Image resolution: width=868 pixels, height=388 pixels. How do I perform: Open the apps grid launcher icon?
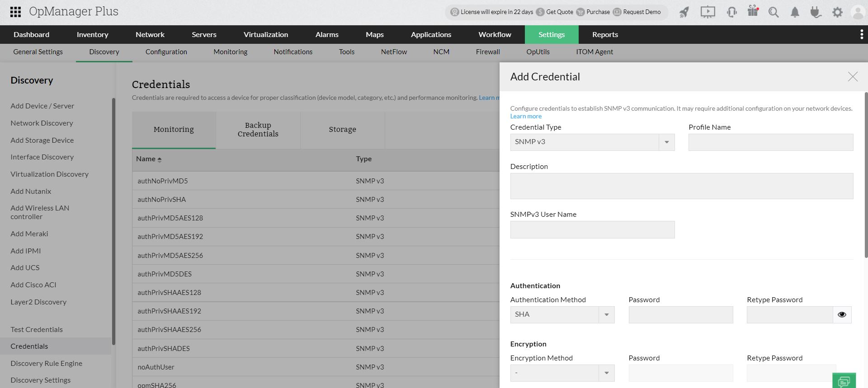point(15,12)
